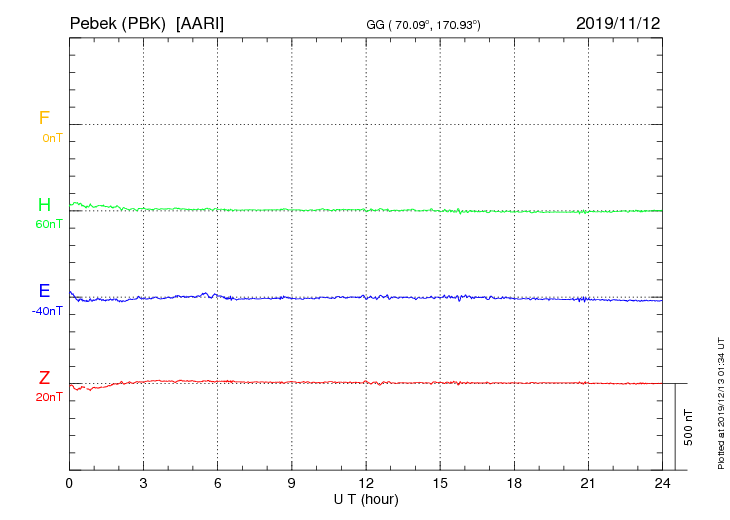The width and height of the screenshot is (730, 520).
Task: Click the 24 hour tick label
Action: [x=662, y=484]
